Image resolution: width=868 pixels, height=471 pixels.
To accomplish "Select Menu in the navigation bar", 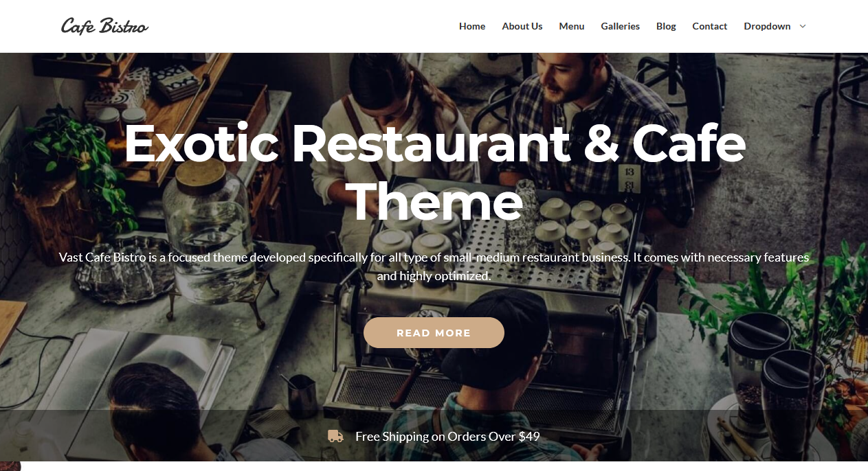I will (571, 26).
